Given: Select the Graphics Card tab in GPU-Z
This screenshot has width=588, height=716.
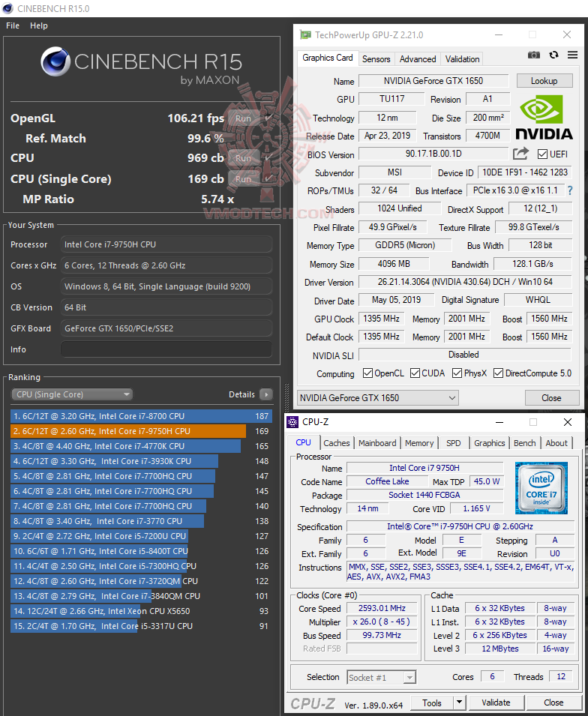Looking at the screenshot, I should [328, 58].
